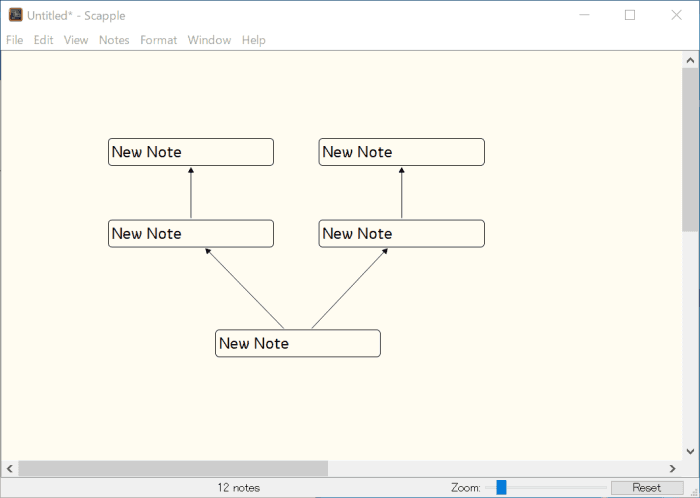Click the horizontal scrollbar left arrow
700x498 pixels.
pyautogui.click(x=10, y=468)
